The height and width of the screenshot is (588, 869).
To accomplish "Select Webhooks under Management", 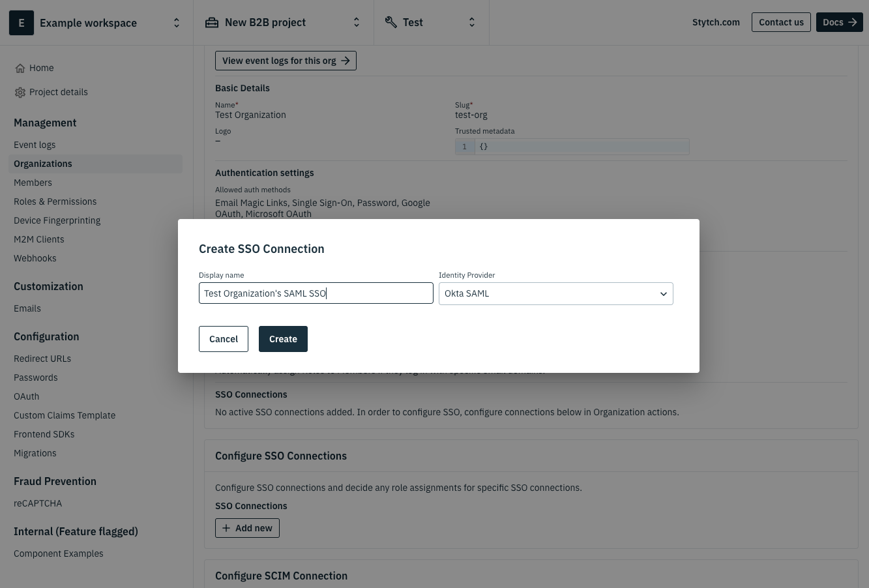I will click(35, 258).
